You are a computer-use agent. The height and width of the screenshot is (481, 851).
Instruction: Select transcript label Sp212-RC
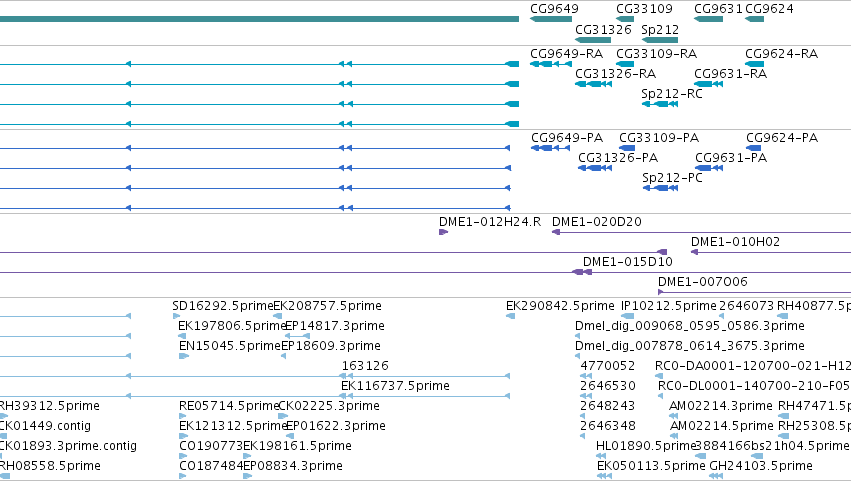click(672, 93)
